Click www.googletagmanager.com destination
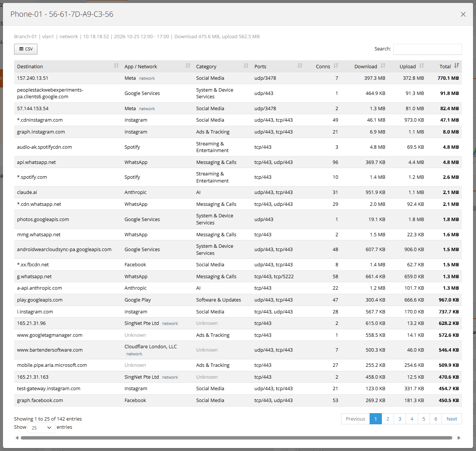476x451 pixels. (x=50, y=335)
